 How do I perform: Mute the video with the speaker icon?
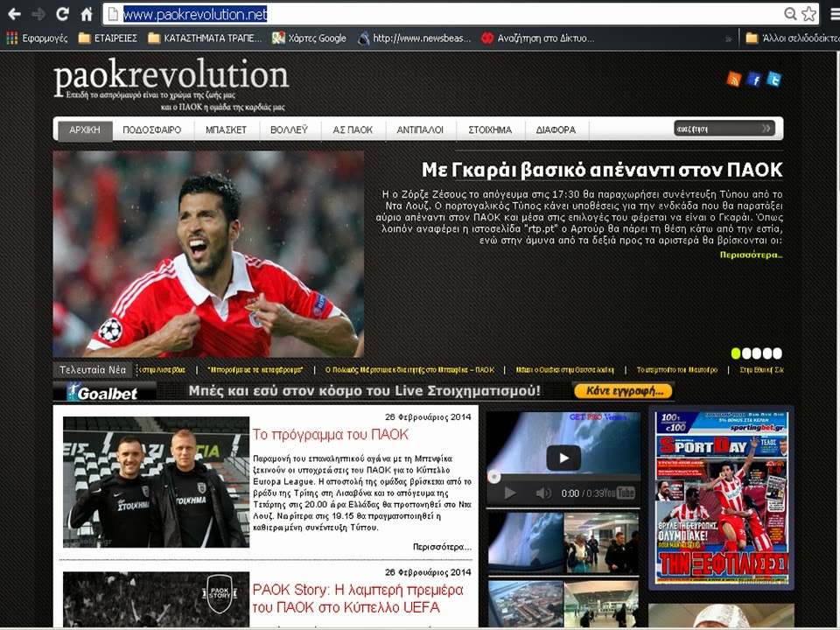coord(542,493)
